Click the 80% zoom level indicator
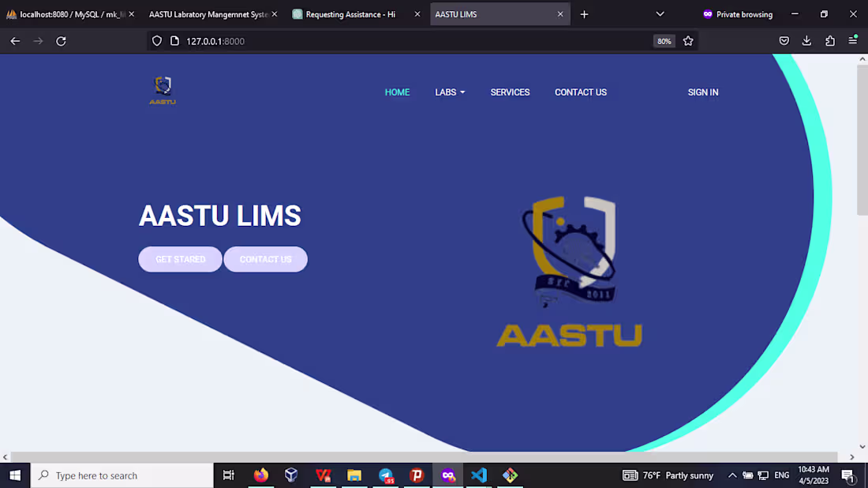 pyautogui.click(x=664, y=41)
